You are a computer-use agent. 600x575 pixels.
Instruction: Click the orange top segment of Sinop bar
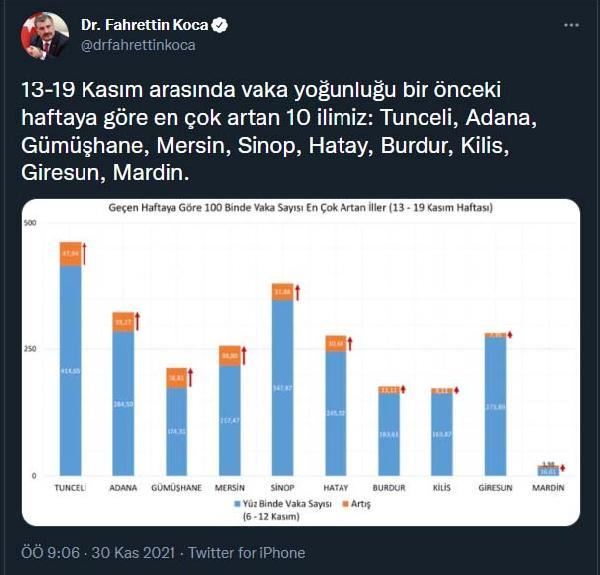[283, 291]
